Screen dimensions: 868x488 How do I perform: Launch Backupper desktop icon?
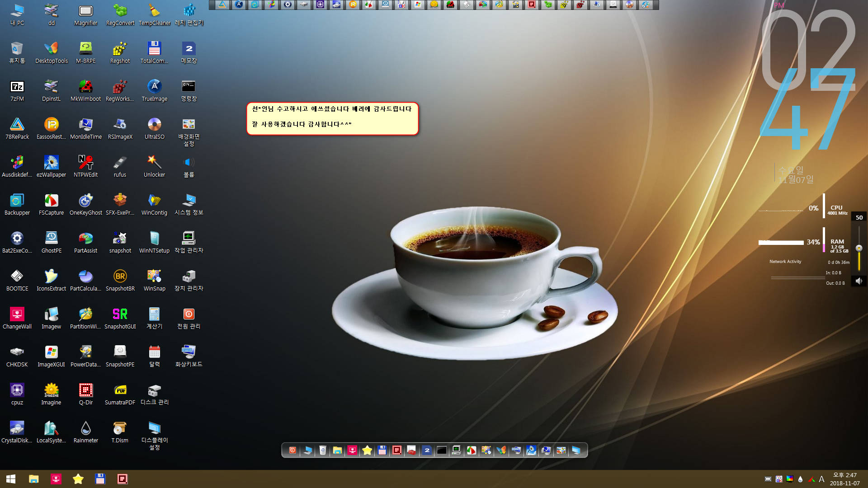pos(17,204)
